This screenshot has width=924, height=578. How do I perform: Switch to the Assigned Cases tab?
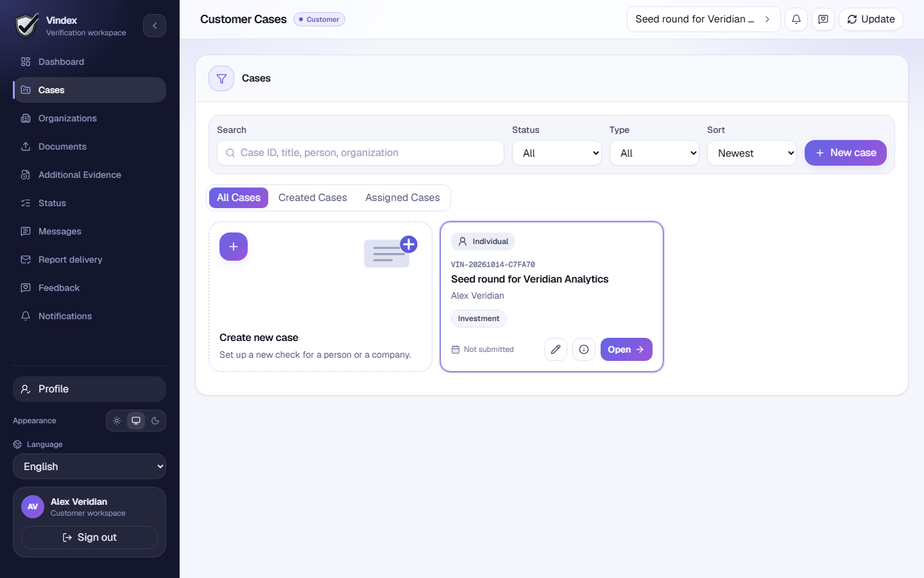tap(402, 198)
